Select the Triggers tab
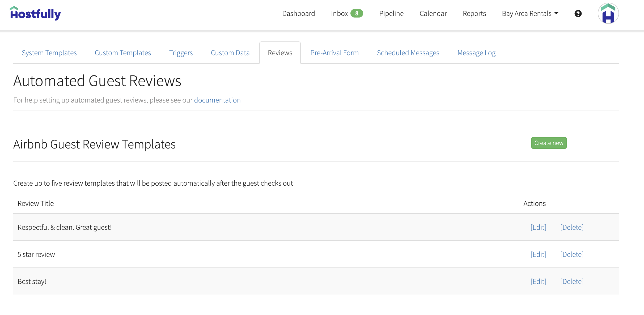 [181, 53]
